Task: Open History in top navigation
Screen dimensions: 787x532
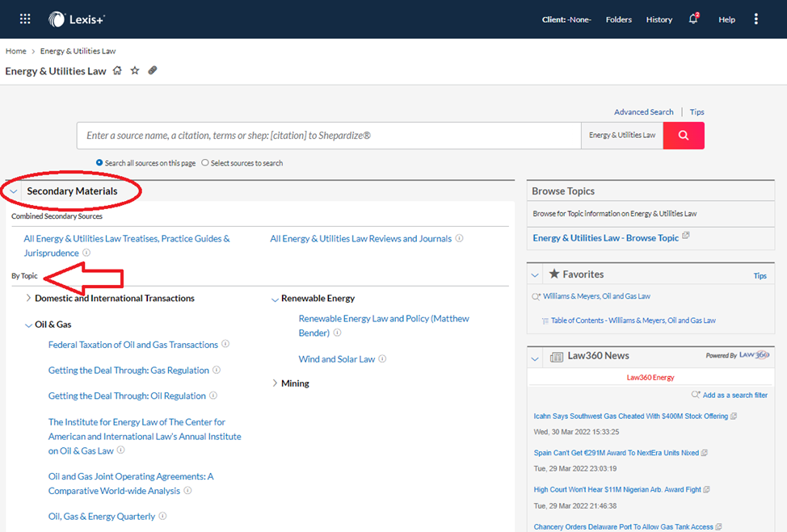Action: [659, 19]
